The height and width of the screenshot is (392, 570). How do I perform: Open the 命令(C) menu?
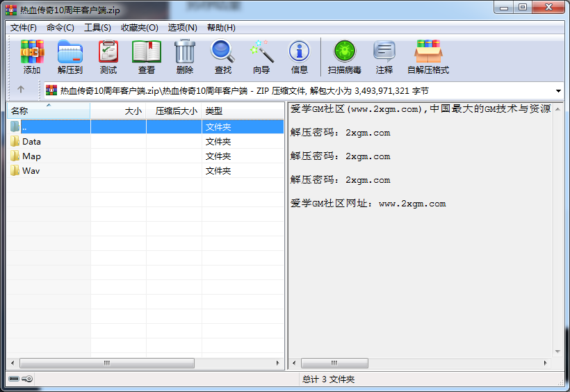pos(60,28)
